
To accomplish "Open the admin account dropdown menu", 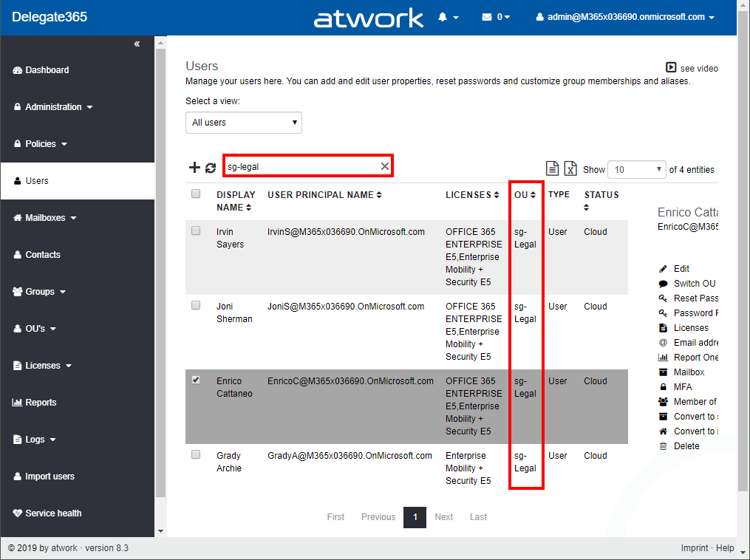I will pyautogui.click(x=625, y=17).
